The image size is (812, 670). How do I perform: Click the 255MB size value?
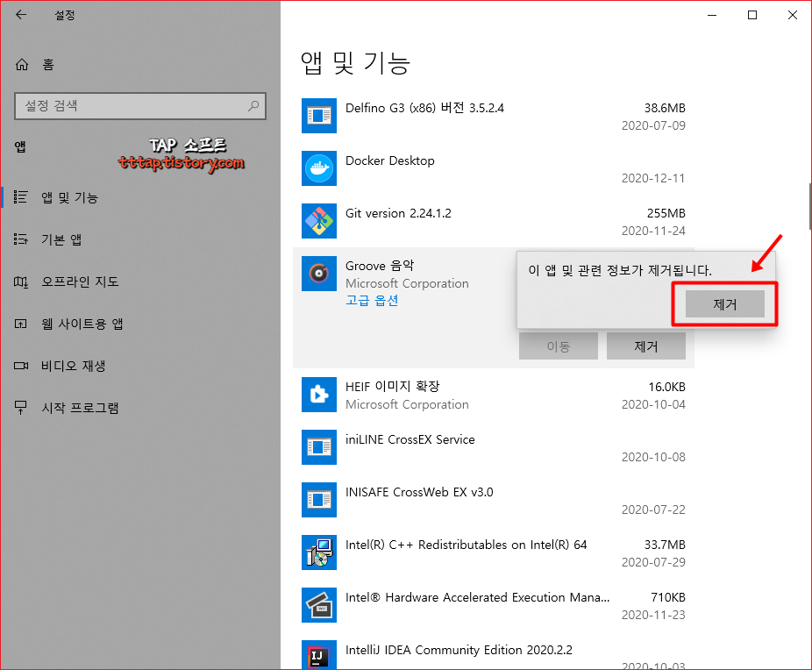[666, 213]
